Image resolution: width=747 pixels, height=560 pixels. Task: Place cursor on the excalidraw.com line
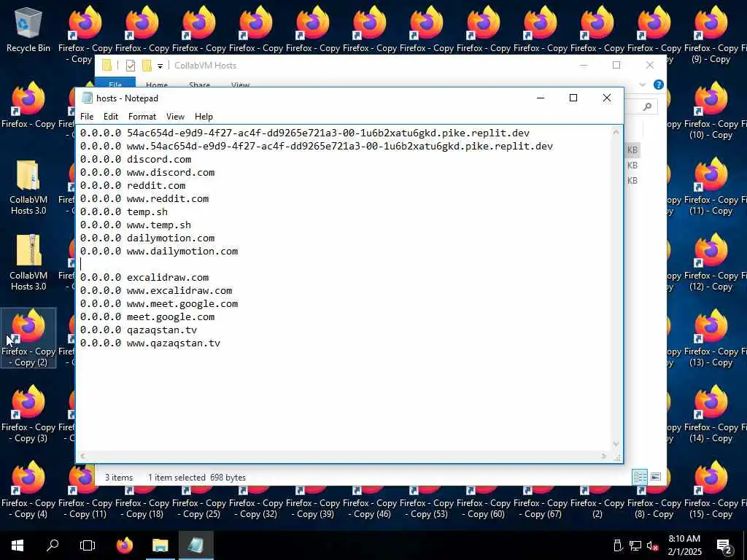(x=144, y=278)
